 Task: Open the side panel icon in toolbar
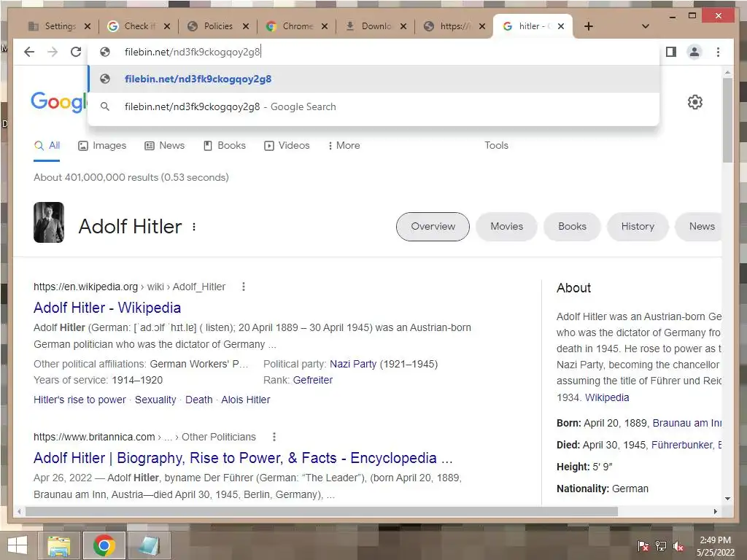pyautogui.click(x=671, y=52)
